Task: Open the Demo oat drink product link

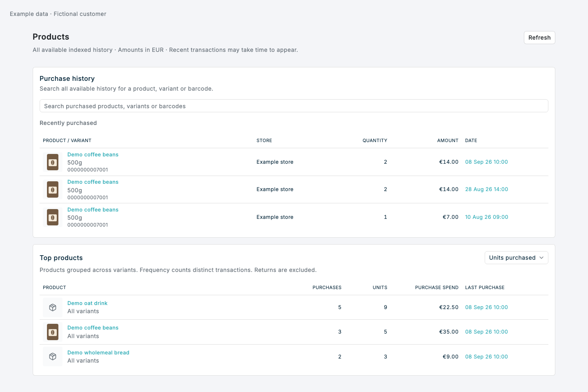Action: 87,303
